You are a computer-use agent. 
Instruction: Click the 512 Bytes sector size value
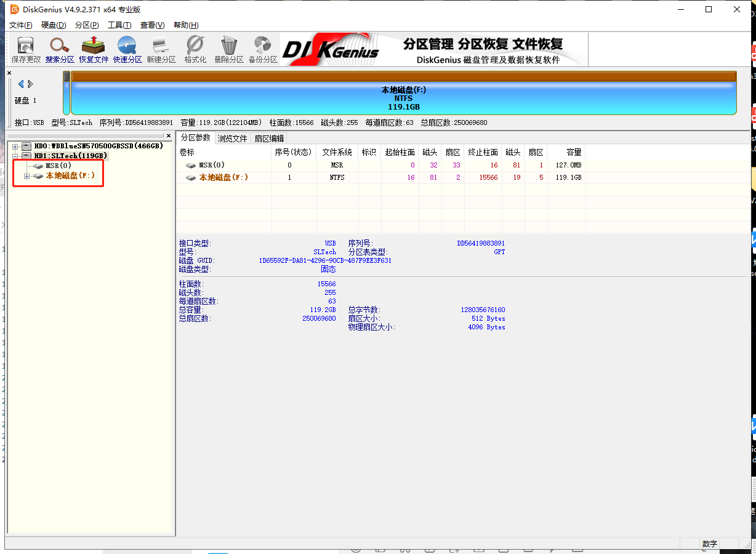tap(488, 318)
